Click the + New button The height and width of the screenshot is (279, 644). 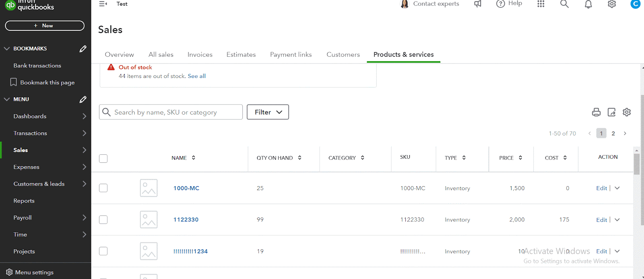click(x=45, y=26)
